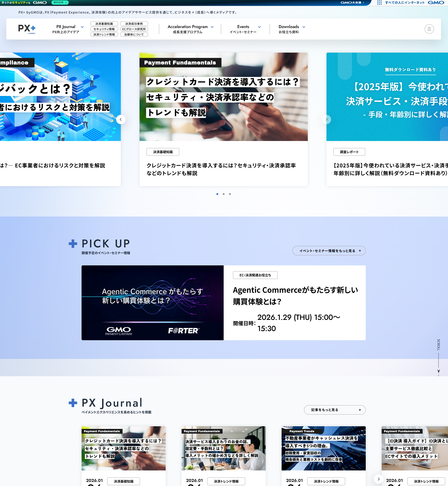Click the 記事をもっと見る button
Viewport: 448px width, 486px height.
click(x=335, y=410)
